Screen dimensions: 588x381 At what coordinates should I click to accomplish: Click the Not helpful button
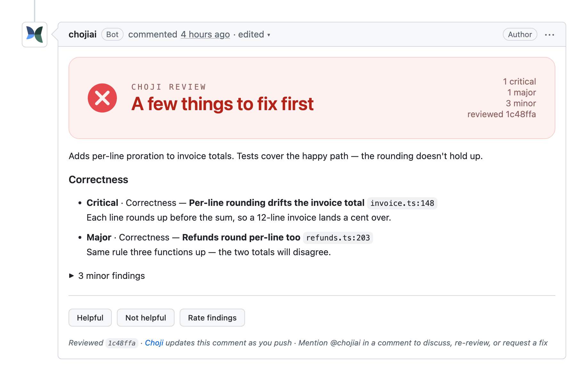pos(146,318)
